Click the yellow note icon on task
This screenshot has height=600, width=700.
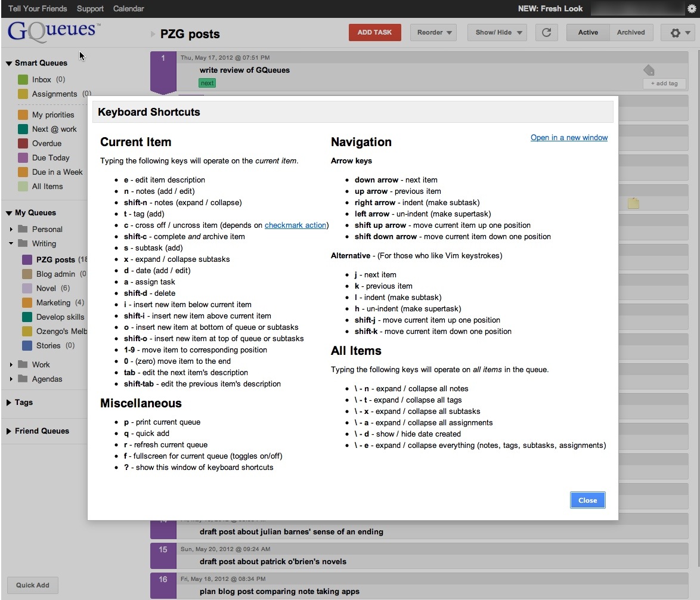(x=633, y=203)
